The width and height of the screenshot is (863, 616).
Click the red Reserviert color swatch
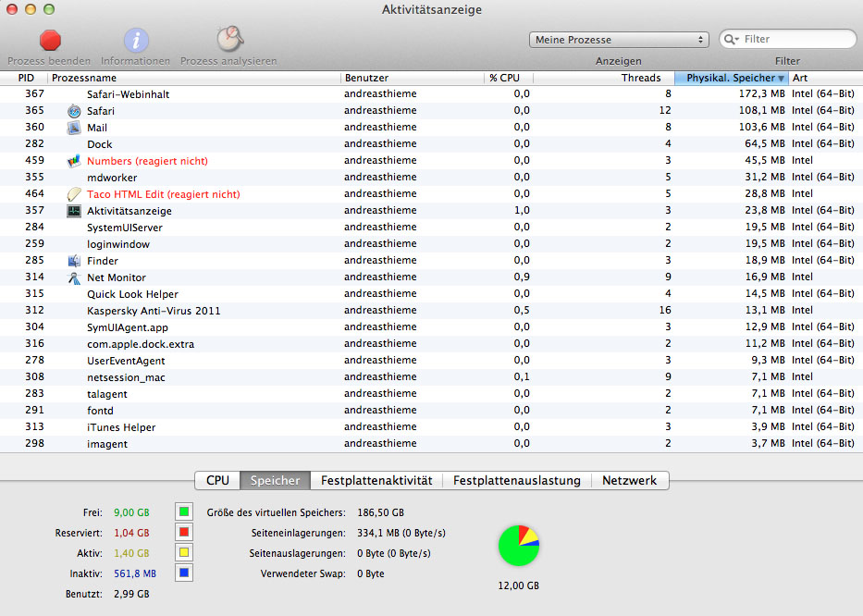[x=184, y=533]
